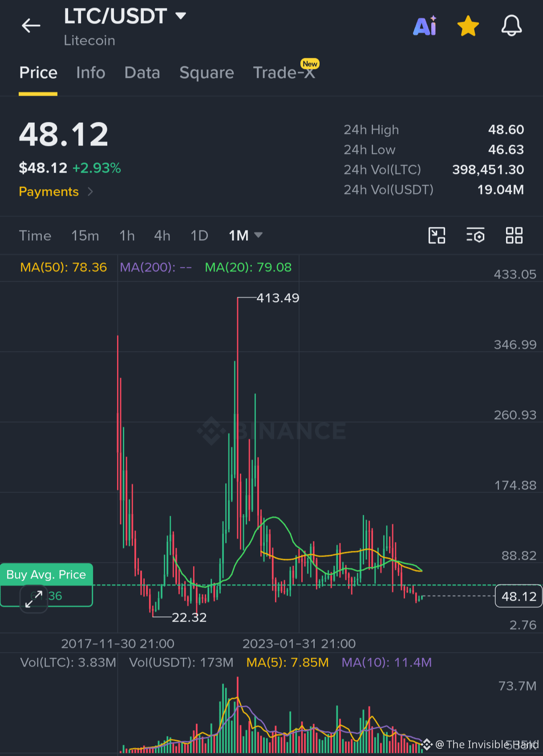Click the 2023-01-31 21:00 date label
Viewport: 543px width, 756px height.
click(x=299, y=643)
